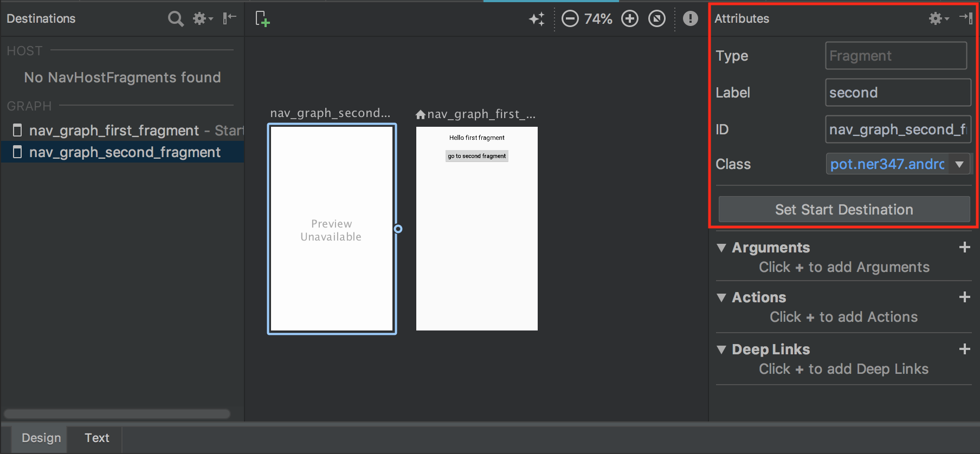Click the 'Click + to add Actions' hint

tap(844, 317)
